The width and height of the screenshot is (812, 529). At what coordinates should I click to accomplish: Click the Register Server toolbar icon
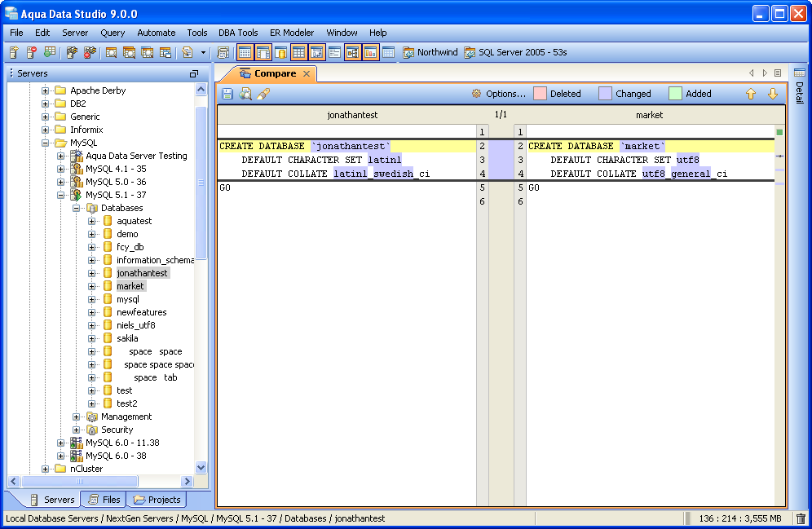(x=14, y=53)
